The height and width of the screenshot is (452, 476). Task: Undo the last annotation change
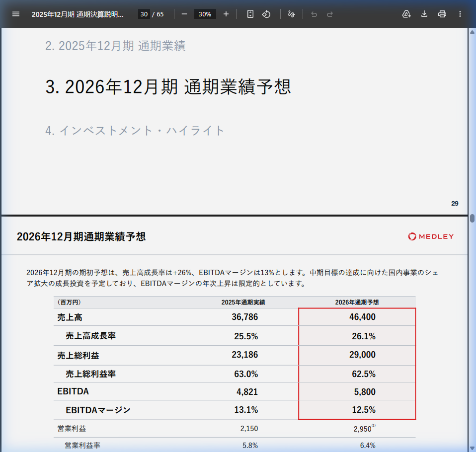coord(314,14)
